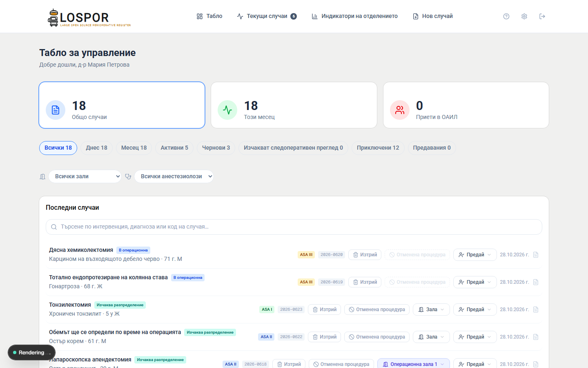Click Отменена процедура for Остър корем case

click(x=377, y=337)
